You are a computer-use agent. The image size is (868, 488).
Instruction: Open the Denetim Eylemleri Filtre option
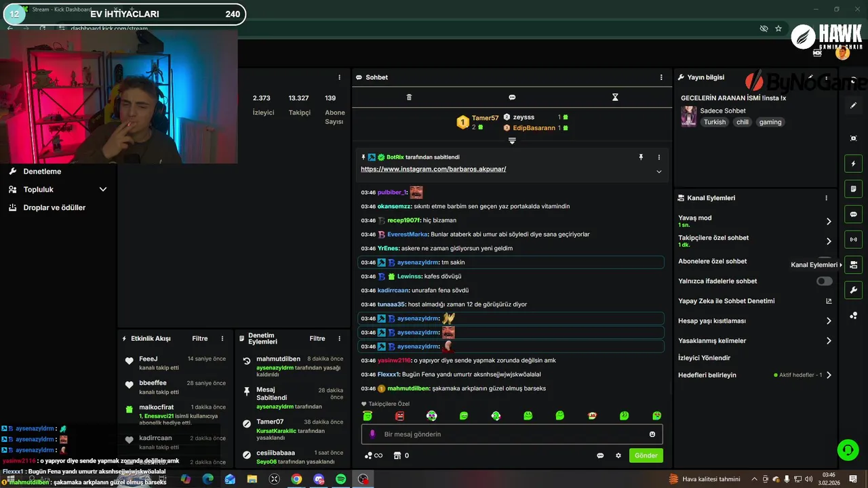(317, 338)
